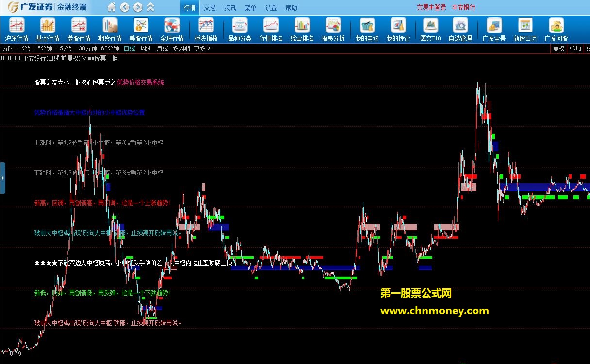
Task: Open 行情排名 quote ranking
Action: click(271, 30)
